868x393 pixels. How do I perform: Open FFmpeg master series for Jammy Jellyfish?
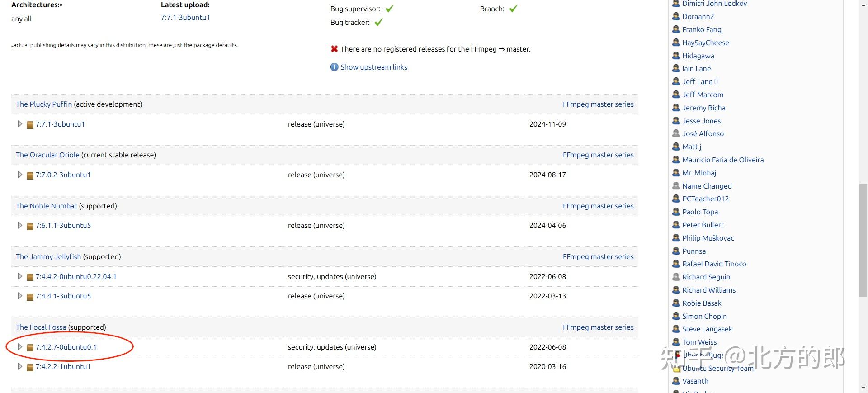(598, 256)
